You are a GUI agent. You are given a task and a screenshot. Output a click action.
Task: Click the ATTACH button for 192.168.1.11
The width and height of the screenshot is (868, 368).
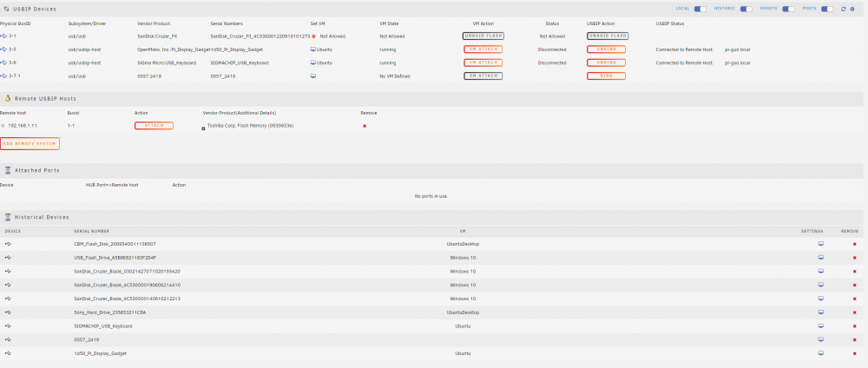coord(154,126)
